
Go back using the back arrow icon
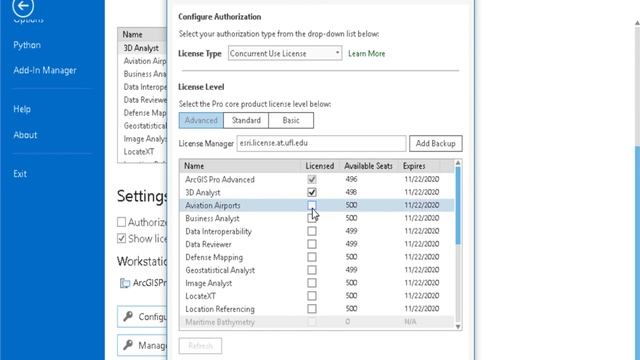23,7
